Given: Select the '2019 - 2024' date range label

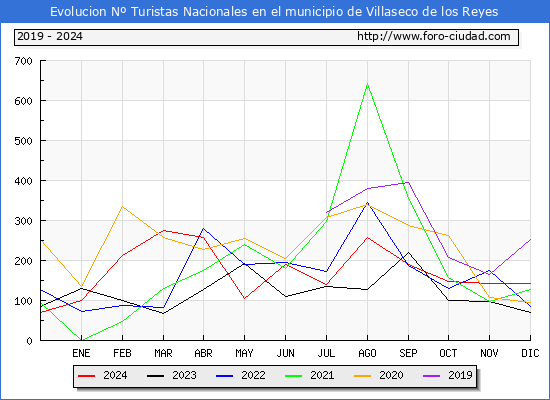Looking at the screenshot, I should pos(50,36).
